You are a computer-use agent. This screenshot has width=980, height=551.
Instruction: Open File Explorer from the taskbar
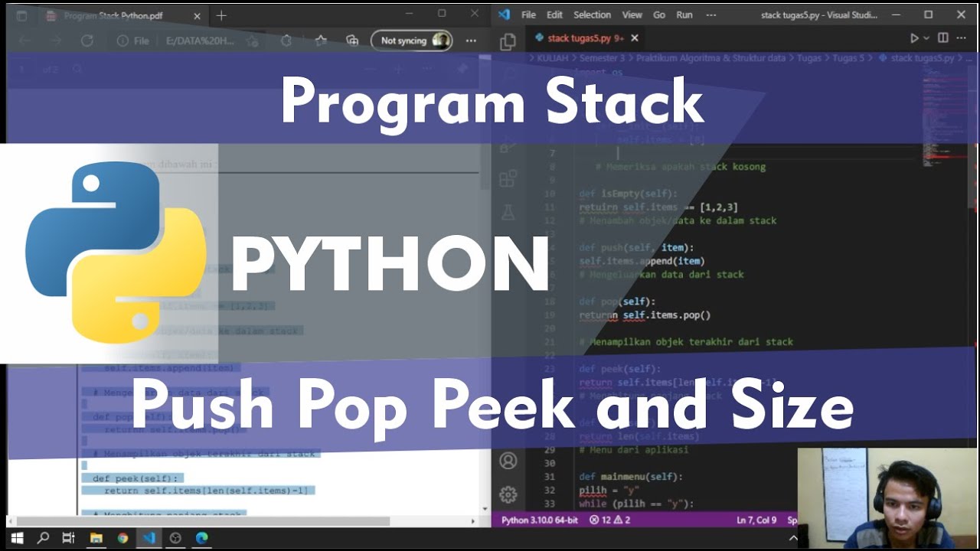point(96,538)
